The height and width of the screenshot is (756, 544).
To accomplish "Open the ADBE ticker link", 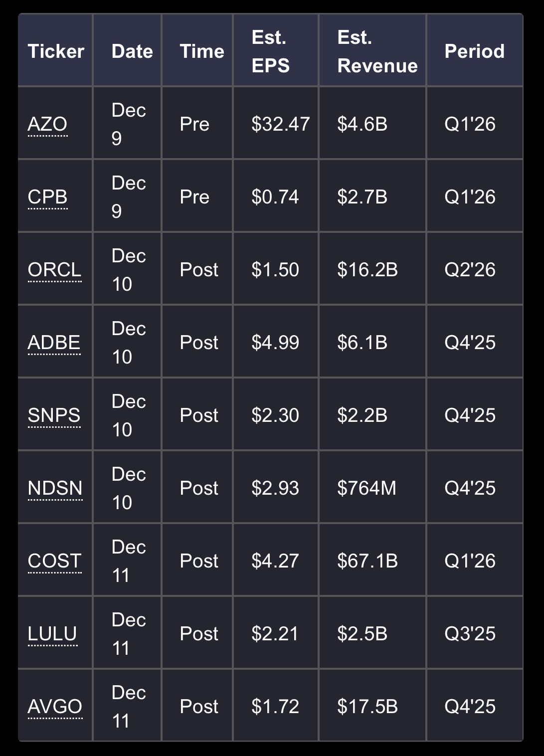I will tap(54, 343).
